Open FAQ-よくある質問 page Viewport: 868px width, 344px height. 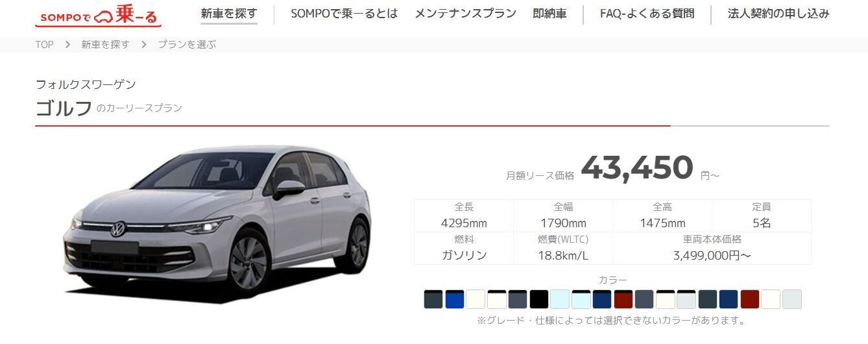click(647, 14)
